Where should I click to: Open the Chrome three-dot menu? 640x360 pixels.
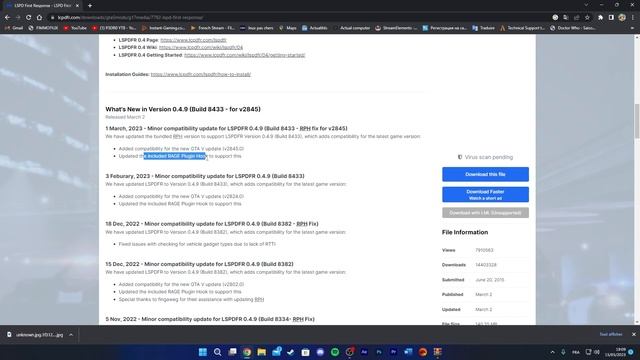[x=633, y=18]
